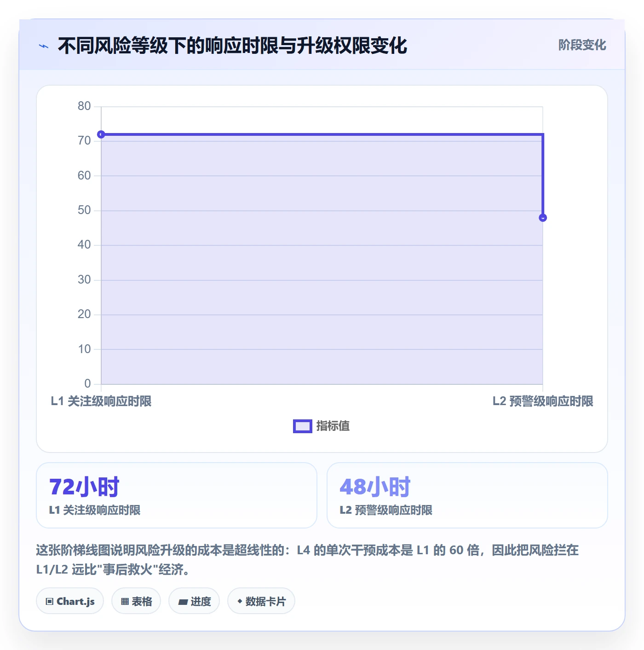Click the description paragraph starting 这张阶梯线图
The image size is (644, 650).
pyautogui.click(x=307, y=560)
